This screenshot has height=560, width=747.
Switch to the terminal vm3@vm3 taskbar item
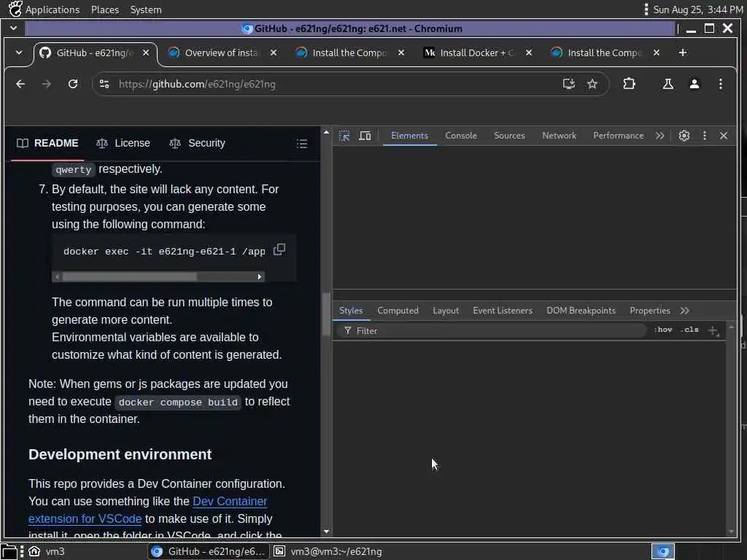[328, 551]
